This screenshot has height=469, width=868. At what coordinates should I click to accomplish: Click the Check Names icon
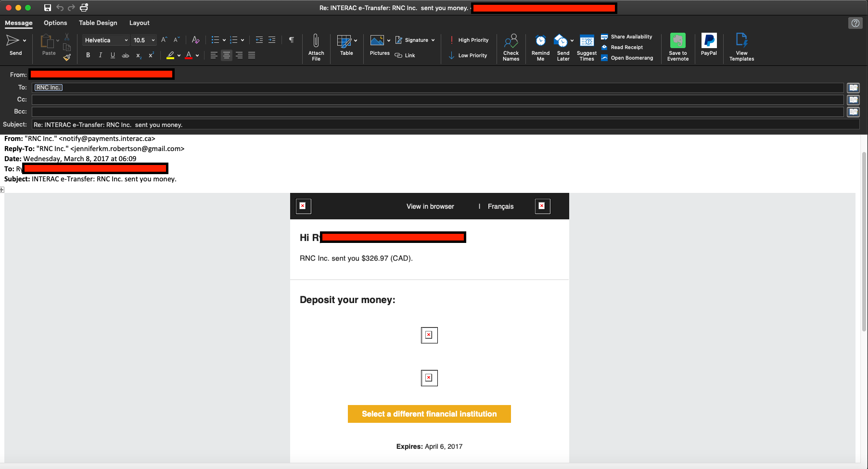(x=511, y=41)
